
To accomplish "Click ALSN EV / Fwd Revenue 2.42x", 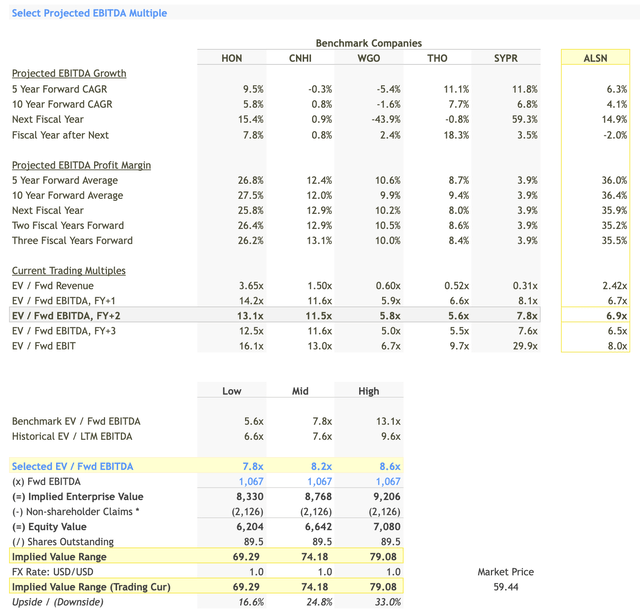I will click(615, 286).
